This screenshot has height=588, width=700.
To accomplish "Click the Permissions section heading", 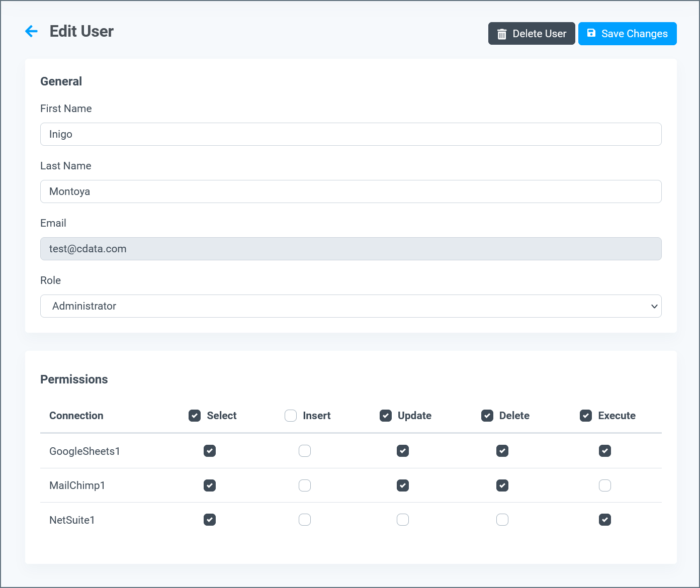I will (74, 379).
